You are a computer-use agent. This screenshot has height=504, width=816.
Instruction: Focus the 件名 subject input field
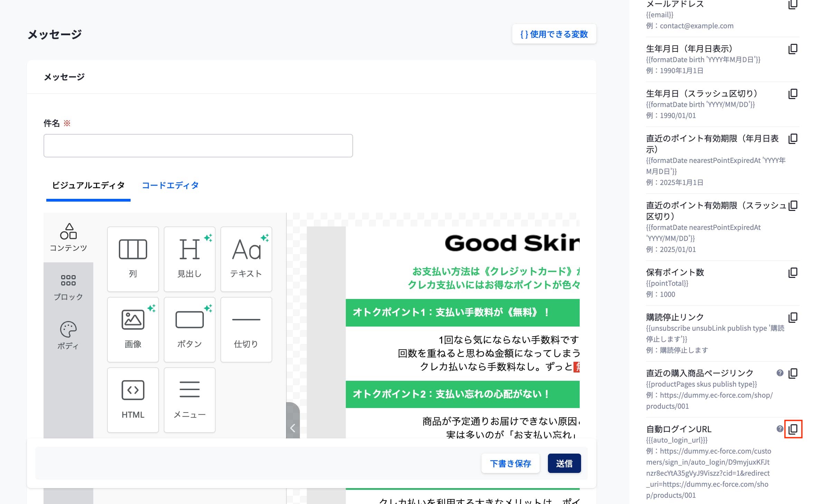point(198,146)
